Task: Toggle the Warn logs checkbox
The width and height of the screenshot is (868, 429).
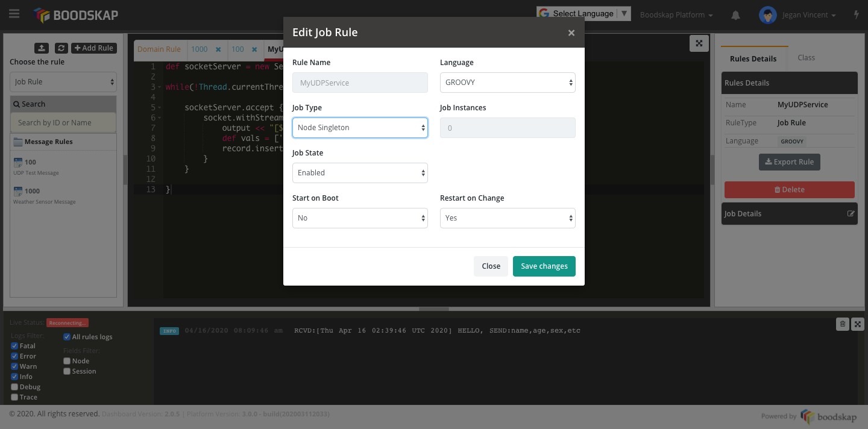Action: (x=14, y=366)
